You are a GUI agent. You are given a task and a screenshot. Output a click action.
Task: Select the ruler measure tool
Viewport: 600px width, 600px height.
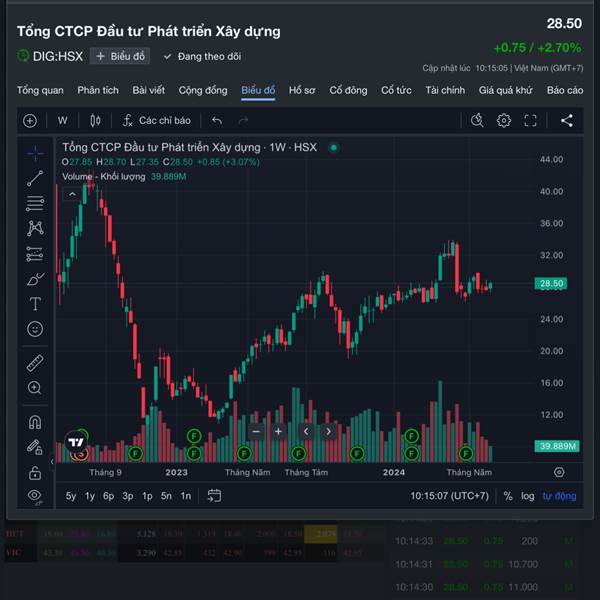point(35,363)
